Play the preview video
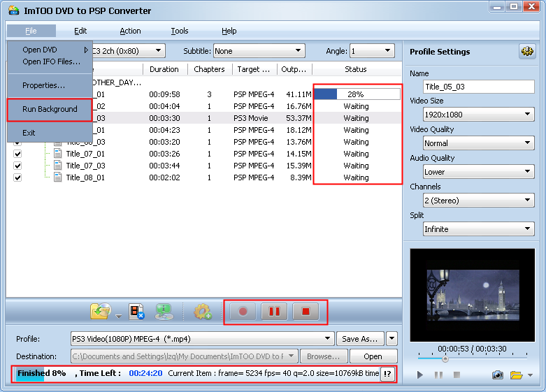The height and width of the screenshot is (392, 546). click(x=420, y=375)
